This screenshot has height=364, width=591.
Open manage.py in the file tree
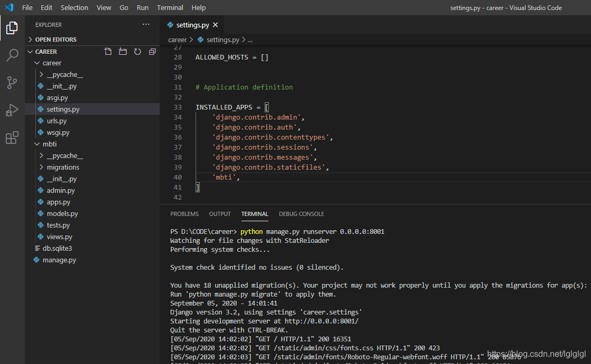pos(59,260)
